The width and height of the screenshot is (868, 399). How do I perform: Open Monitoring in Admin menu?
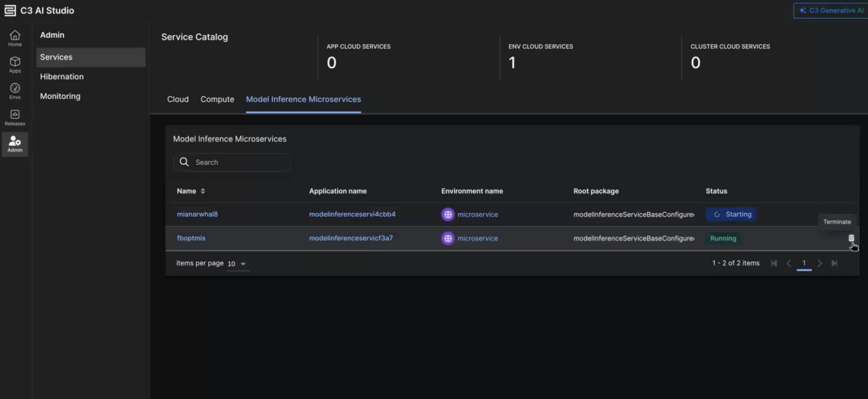[60, 96]
